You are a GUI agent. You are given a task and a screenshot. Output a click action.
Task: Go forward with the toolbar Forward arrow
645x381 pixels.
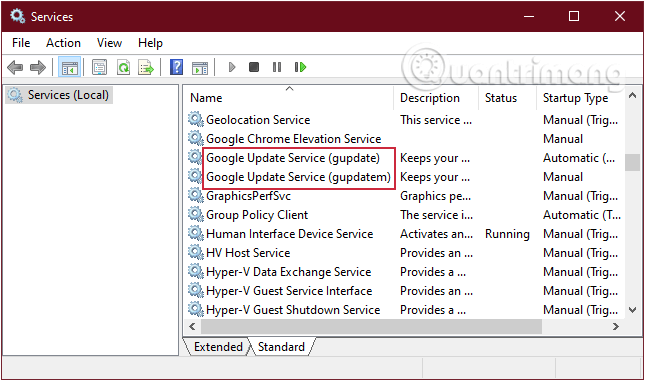click(38, 67)
